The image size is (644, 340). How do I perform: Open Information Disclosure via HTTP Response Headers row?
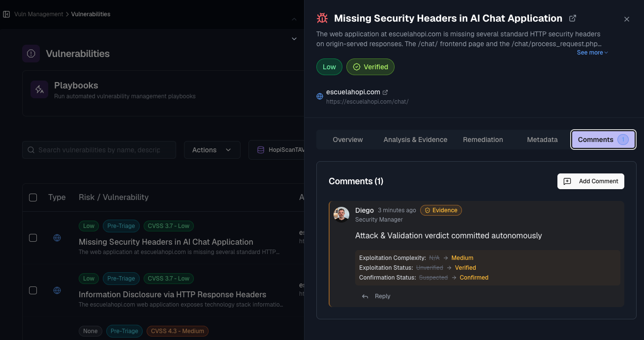click(172, 294)
